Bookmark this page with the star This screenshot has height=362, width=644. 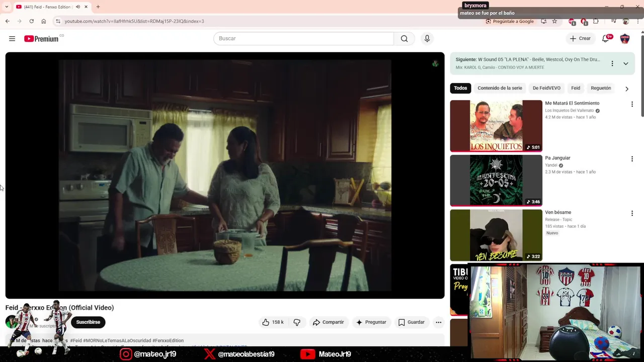554,21
